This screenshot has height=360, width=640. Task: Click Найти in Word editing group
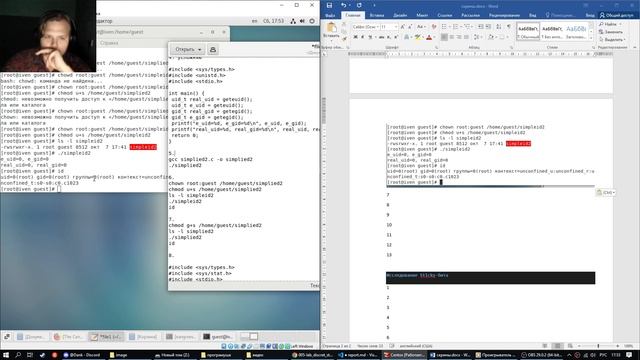610,24
